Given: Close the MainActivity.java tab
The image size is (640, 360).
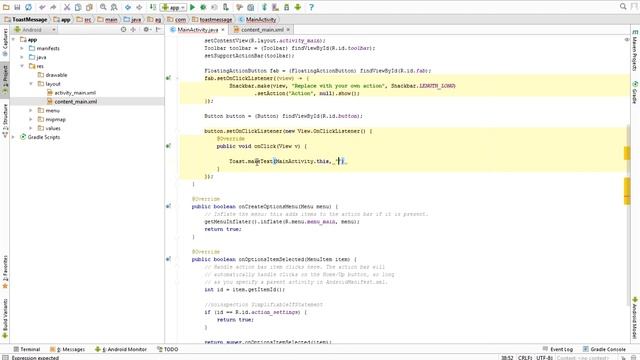Looking at the screenshot, I should (x=223, y=30).
